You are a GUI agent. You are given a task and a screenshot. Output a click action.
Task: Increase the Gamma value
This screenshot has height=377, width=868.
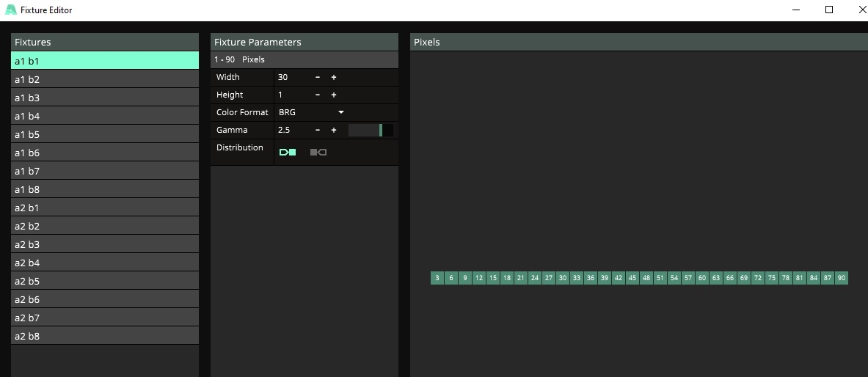click(334, 130)
